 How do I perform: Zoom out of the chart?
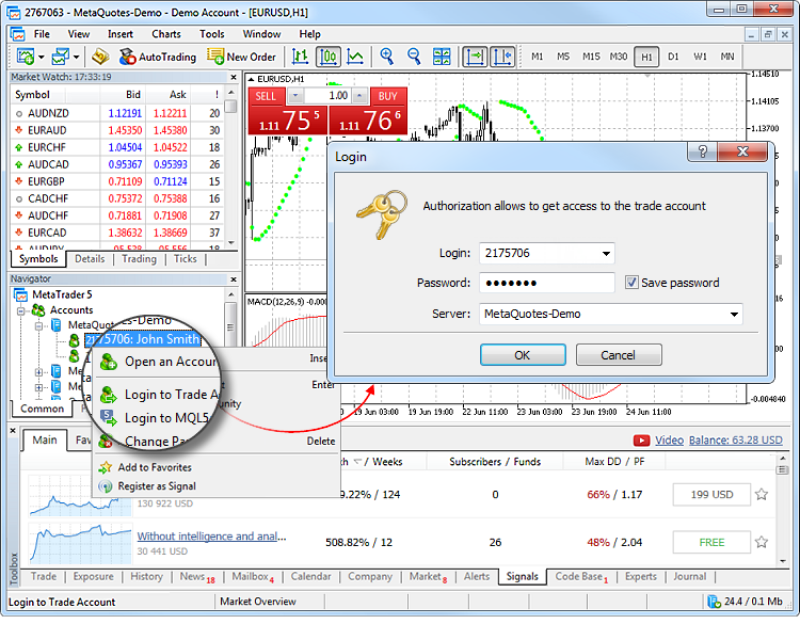tap(413, 57)
